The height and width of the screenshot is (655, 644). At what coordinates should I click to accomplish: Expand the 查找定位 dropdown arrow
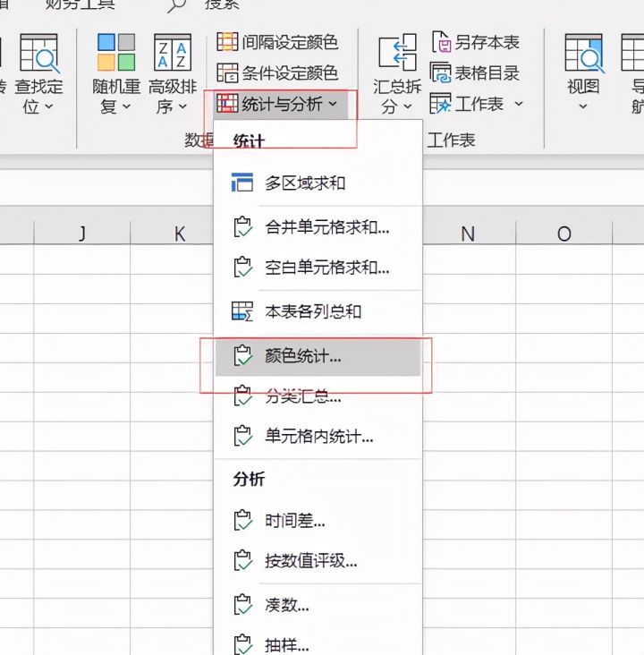tap(49, 106)
